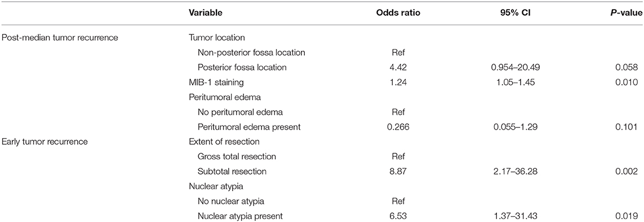Viewport: 644px width, 222px height.
Task: Click the Gross total resection entry
Action: pyautogui.click(x=237, y=157)
